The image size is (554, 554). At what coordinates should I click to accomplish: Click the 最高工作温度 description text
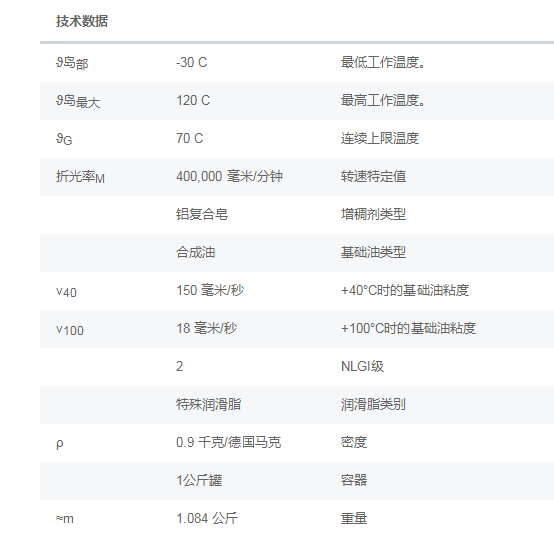coord(383,100)
